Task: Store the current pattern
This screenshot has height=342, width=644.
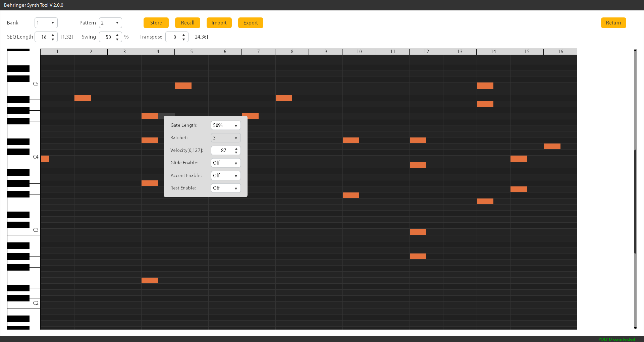Action: click(x=156, y=23)
